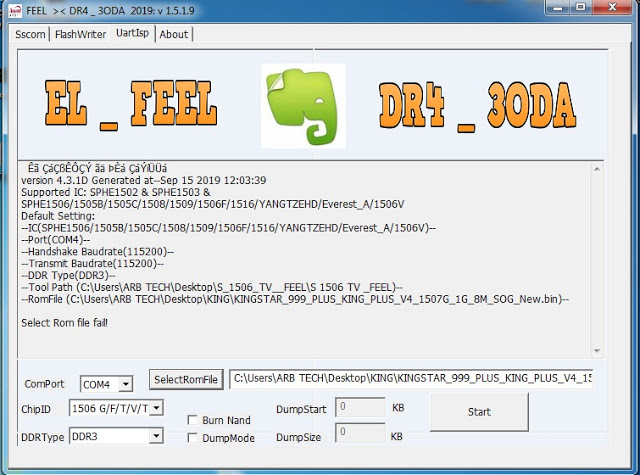640x475 pixels.
Task: Close the FEEL application window
Action: pos(612,7)
